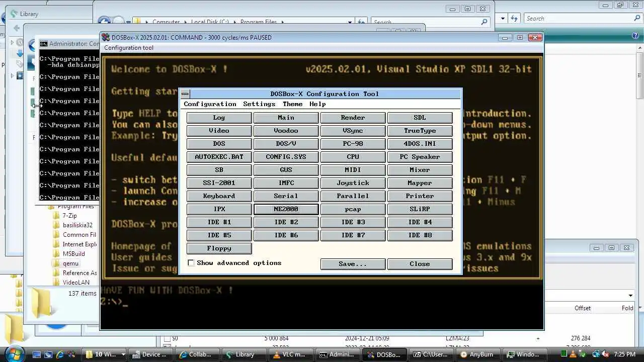Click the 7:25 PM clock

pyautogui.click(x=623, y=354)
